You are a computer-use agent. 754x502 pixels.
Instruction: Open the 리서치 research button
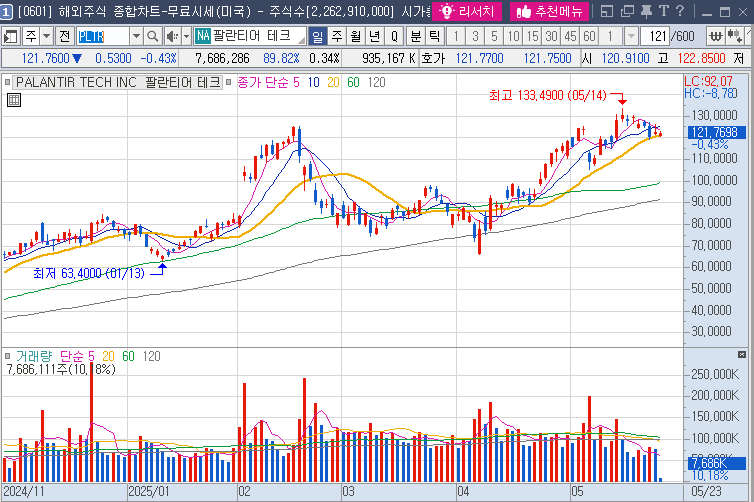point(466,12)
